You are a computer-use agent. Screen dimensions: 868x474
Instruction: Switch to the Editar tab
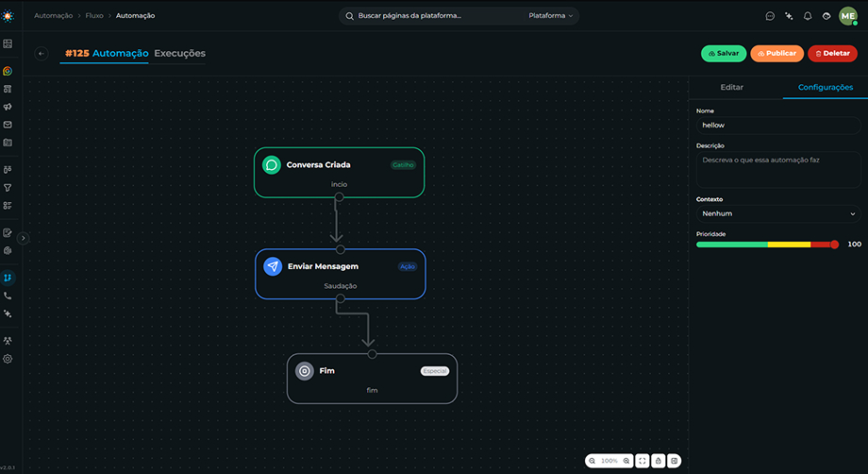(x=731, y=88)
